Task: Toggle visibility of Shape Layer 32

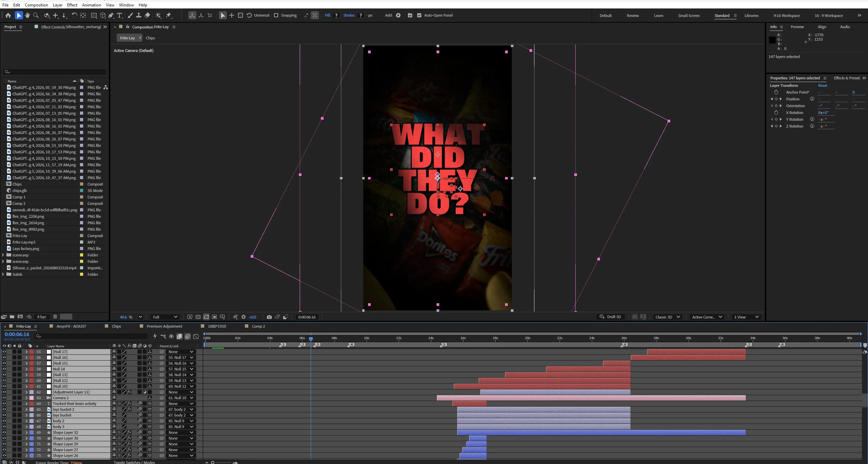Action: (x=4, y=432)
